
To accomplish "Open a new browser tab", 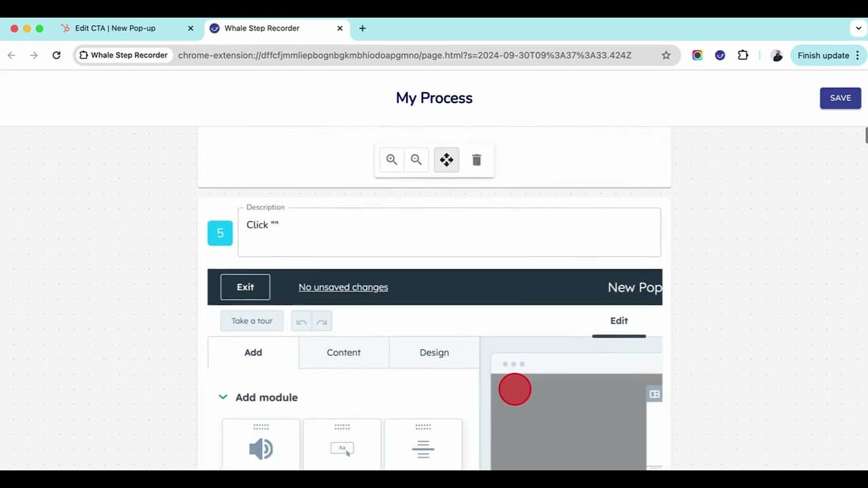I will tap(362, 28).
